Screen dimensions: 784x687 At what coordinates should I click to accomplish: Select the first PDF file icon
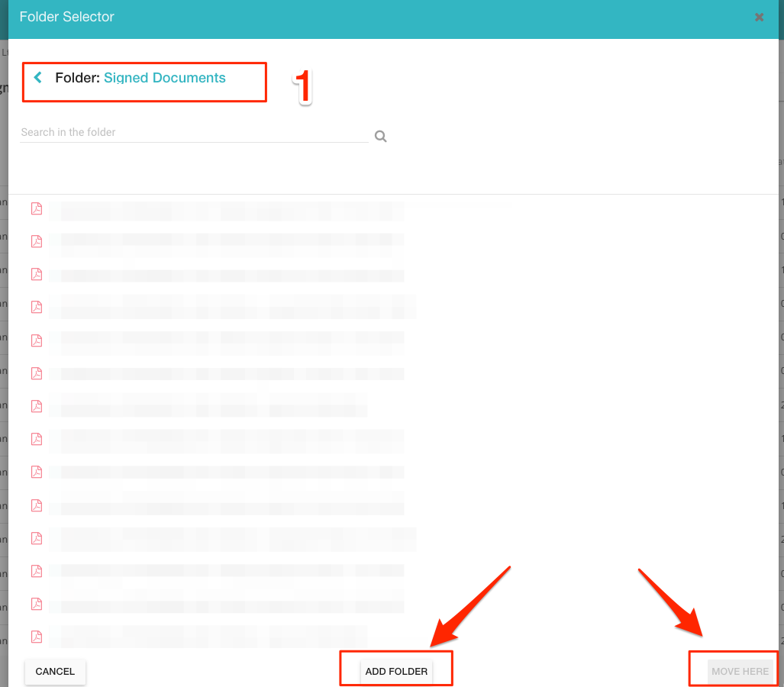click(36, 208)
